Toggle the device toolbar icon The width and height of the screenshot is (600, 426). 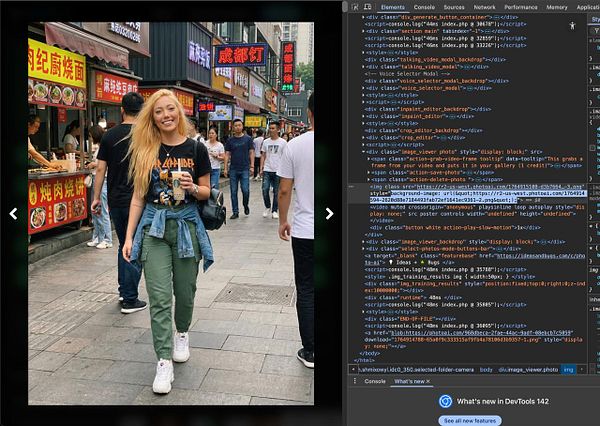367,7
